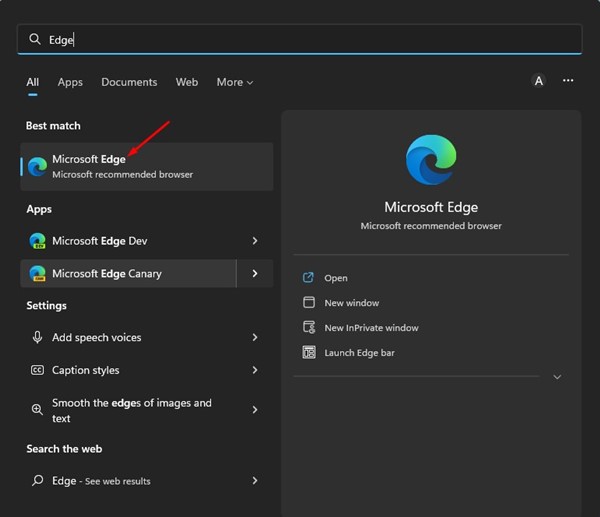Screen dimensions: 600x517
Task: Open Caption styles setting
Action: click(x=128, y=370)
